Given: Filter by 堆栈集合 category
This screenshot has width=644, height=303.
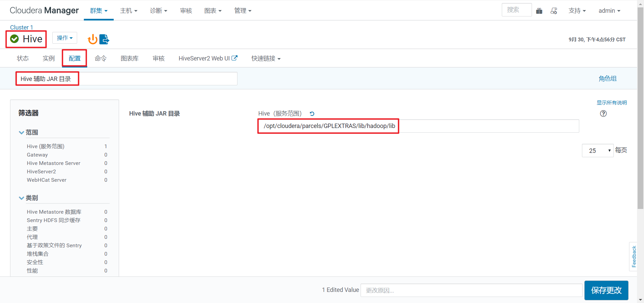Looking at the screenshot, I should click(38, 254).
